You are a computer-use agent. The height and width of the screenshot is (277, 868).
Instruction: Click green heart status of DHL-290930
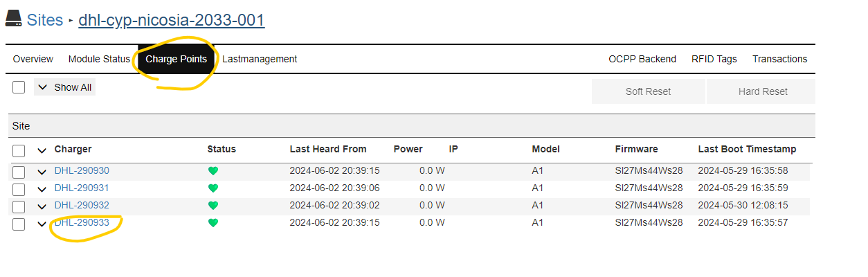point(213,171)
